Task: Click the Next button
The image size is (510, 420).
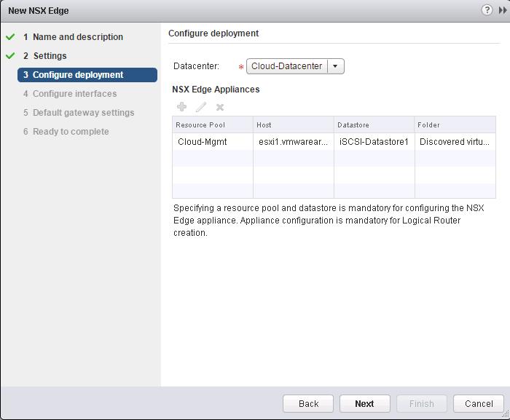Action: pyautogui.click(x=364, y=403)
